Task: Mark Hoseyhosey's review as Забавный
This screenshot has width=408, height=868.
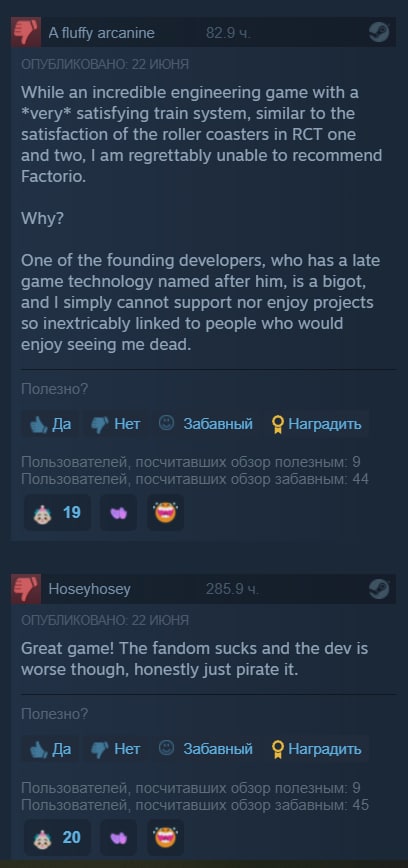Action: [x=205, y=749]
